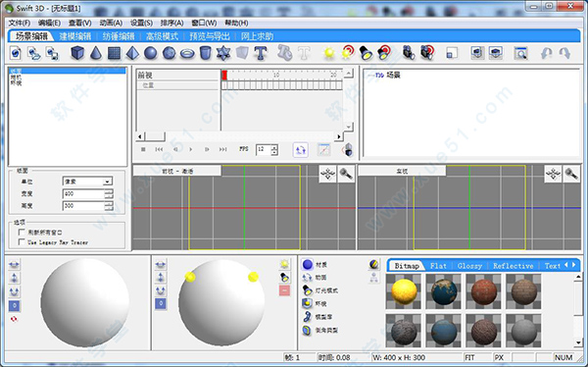Create a torus primitive

187,53
